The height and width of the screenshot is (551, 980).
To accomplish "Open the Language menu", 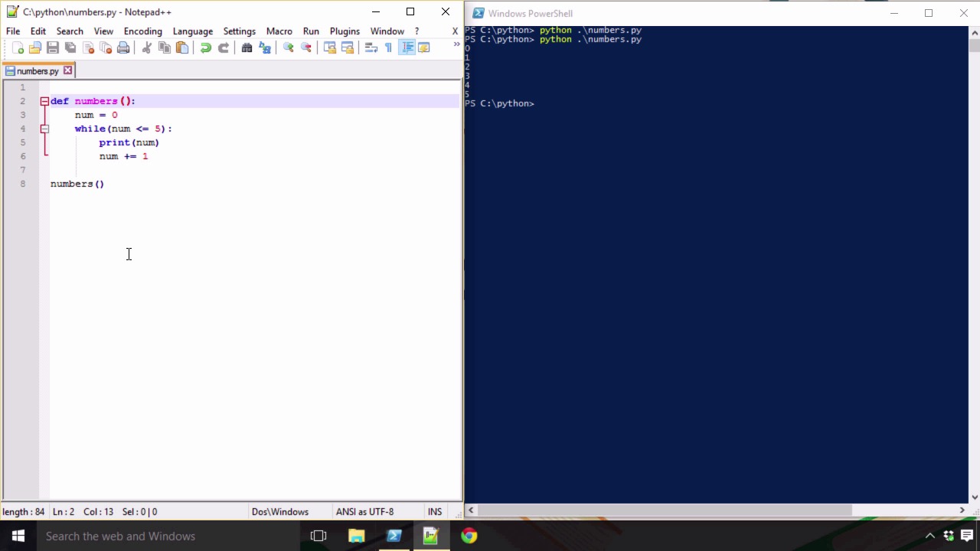I will pyautogui.click(x=193, y=31).
